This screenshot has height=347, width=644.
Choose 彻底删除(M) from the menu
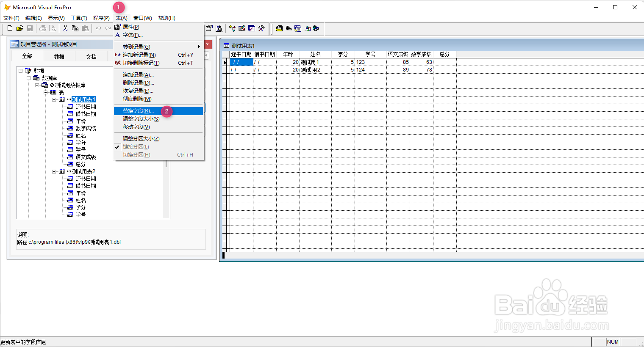pyautogui.click(x=158, y=99)
